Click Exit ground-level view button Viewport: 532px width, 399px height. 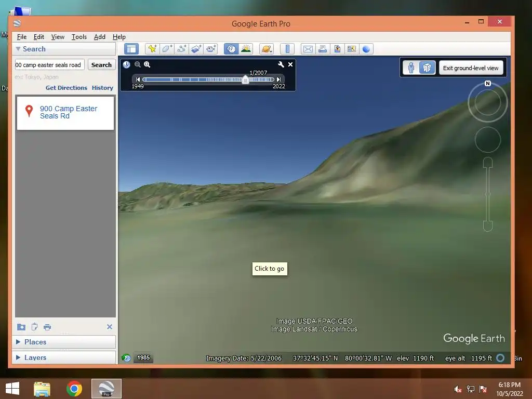pyautogui.click(x=471, y=68)
